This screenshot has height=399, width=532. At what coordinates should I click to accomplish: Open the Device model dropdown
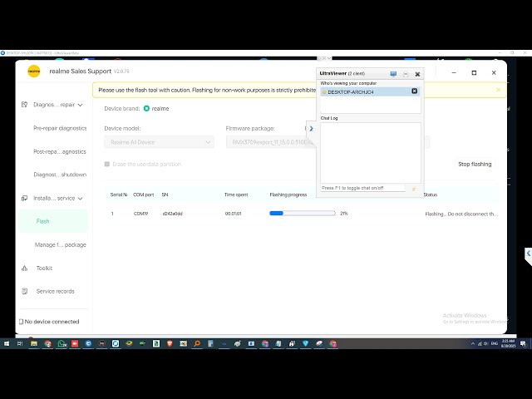point(159,142)
